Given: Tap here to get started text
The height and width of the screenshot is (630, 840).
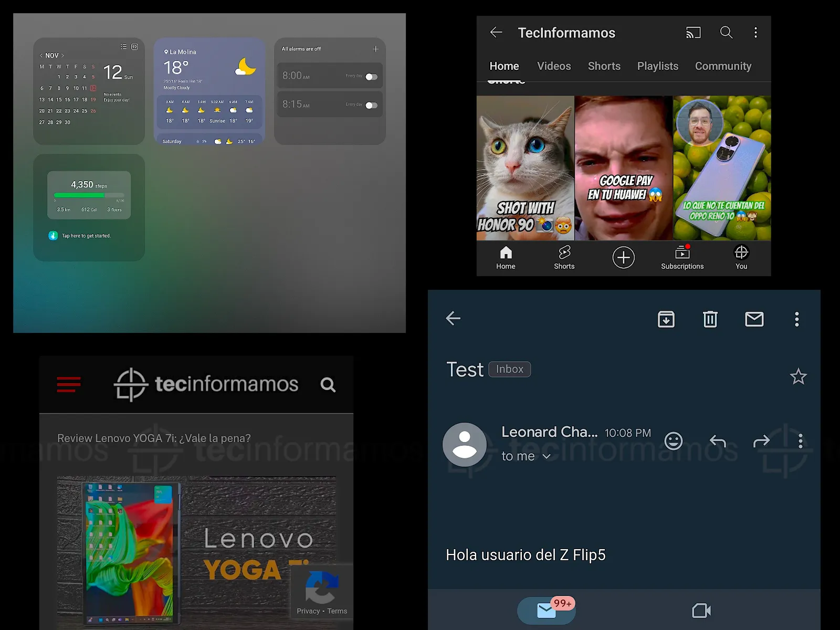Looking at the screenshot, I should tap(86, 236).
